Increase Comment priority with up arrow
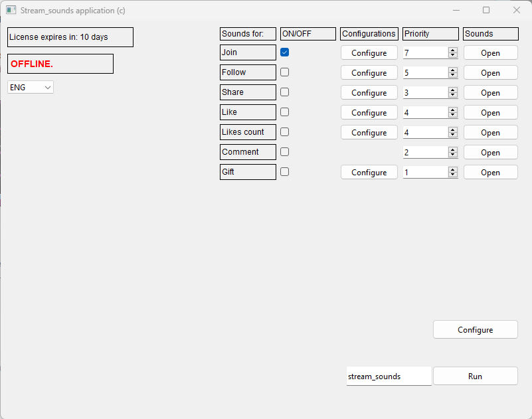532x419 pixels. tap(452, 149)
